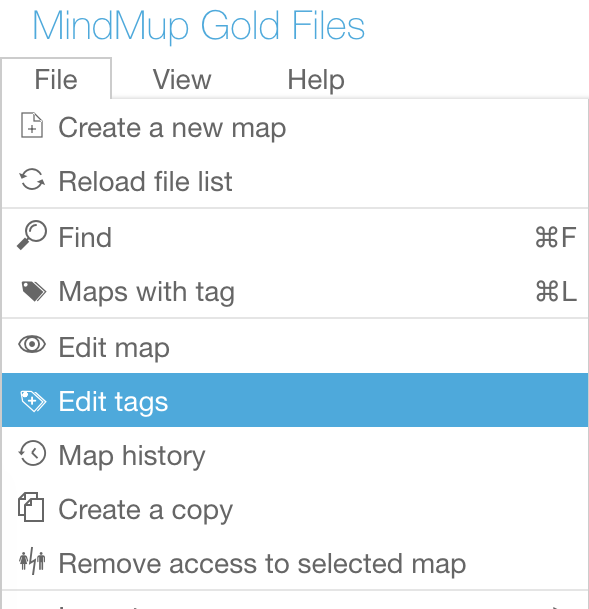Click the ⌘F shortcut on Find row

pyautogui.click(x=555, y=237)
